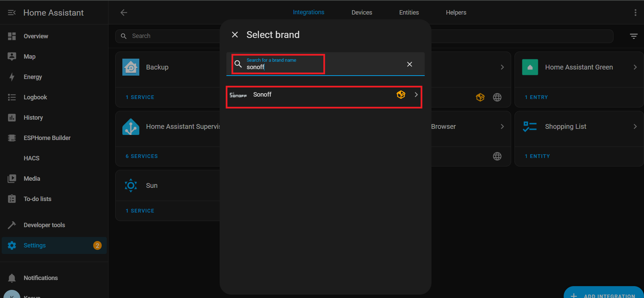Click the Logbook list icon

[12, 97]
